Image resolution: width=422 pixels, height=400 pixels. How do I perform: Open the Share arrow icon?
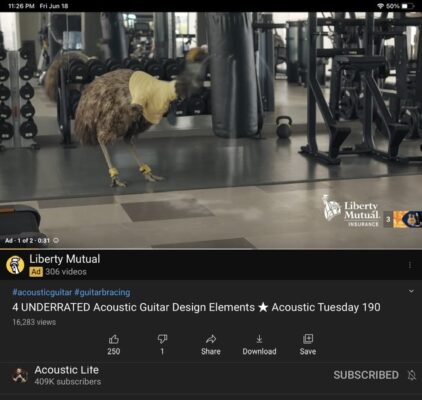point(211,339)
